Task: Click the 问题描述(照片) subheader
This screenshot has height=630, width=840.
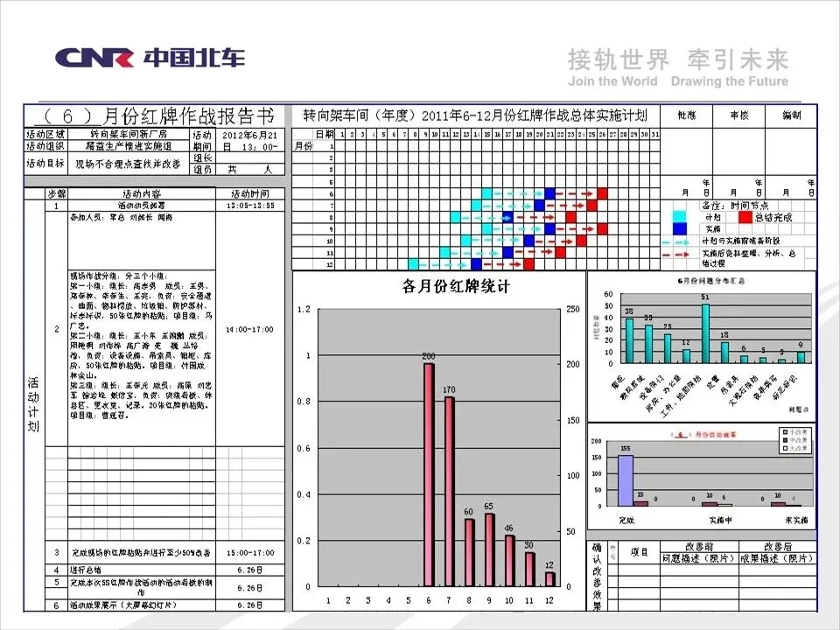Action: point(698,558)
